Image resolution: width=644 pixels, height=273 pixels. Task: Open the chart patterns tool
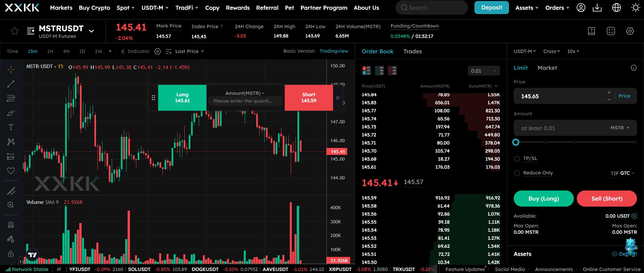11,142
